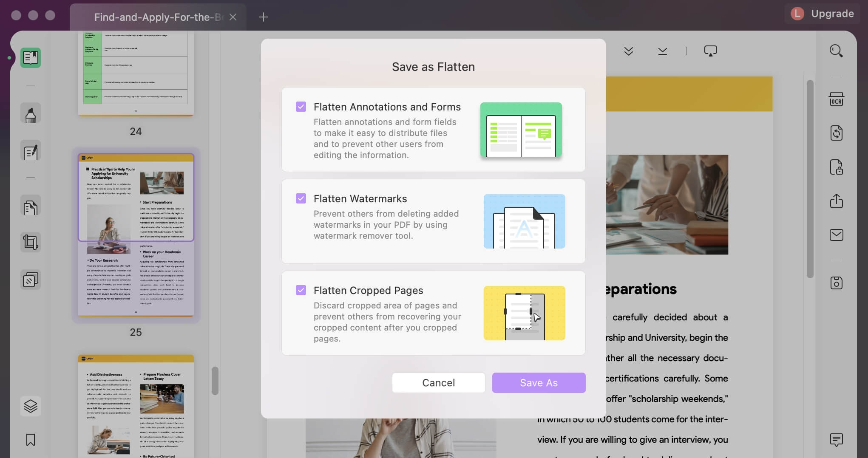Disable the Flatten Watermarks option
Screen dimensions: 868x458
tap(301, 198)
